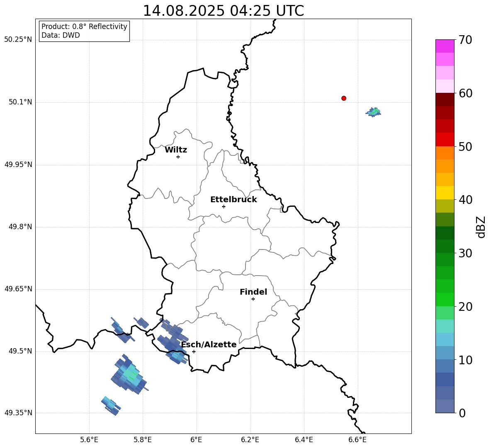Click the 30 value on colorbar
Viewport: 491px width, 448px height.
point(465,253)
